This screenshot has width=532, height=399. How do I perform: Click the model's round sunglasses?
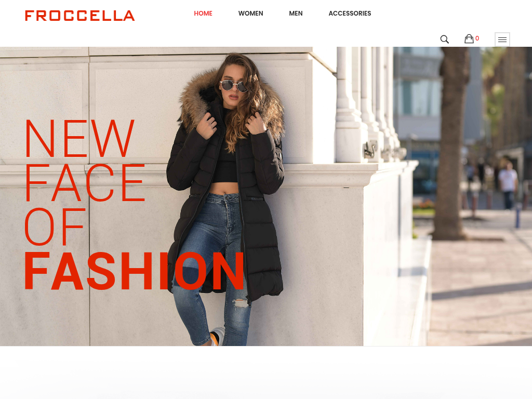(234, 86)
